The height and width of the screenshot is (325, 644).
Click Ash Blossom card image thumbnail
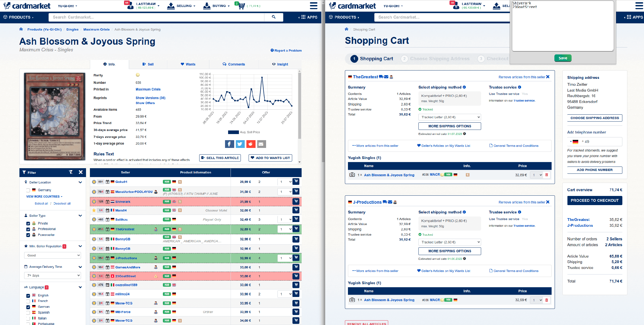coord(55,117)
